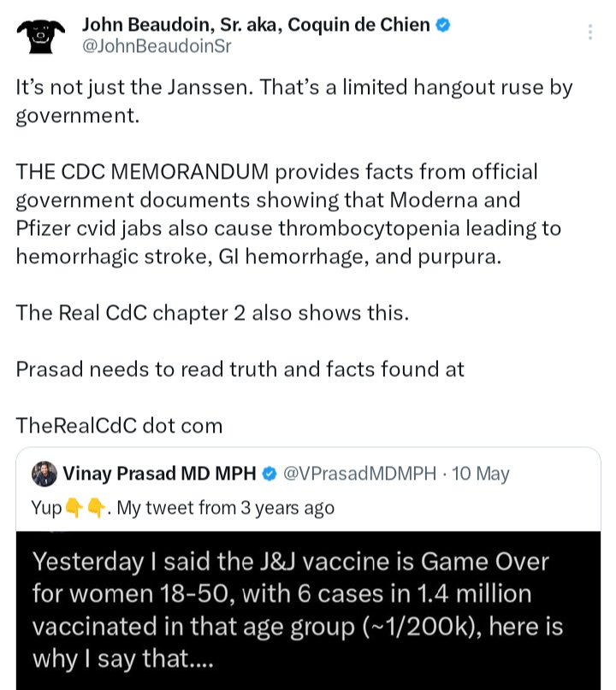Click the "My tweet from 3 years ago" text

225,509
